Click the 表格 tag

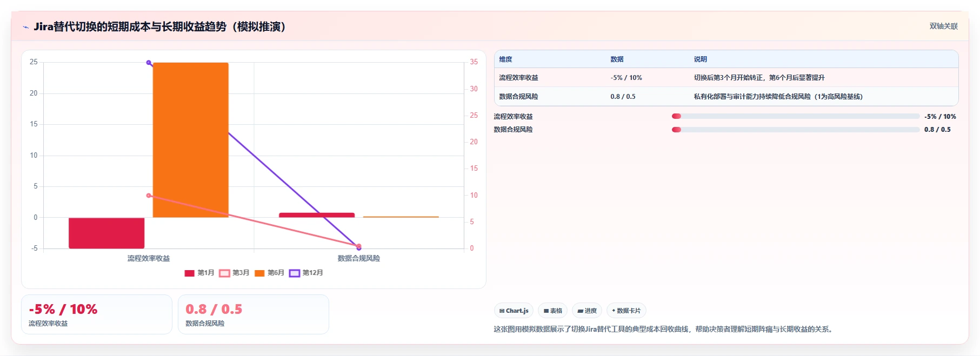coord(552,311)
